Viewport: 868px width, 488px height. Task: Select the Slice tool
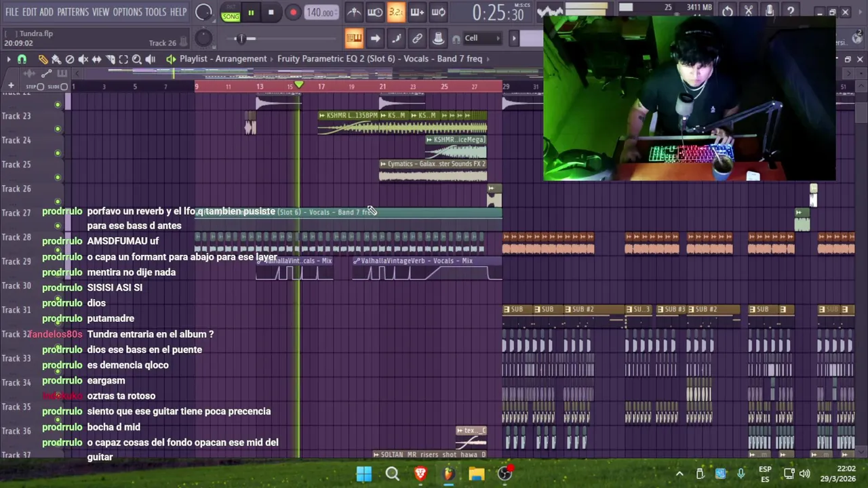pos(111,59)
